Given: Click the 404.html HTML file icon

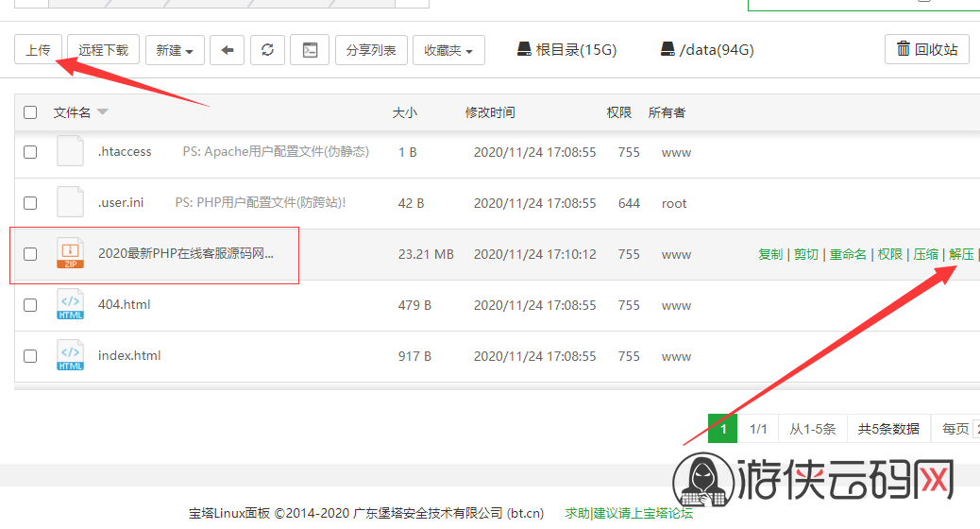Looking at the screenshot, I should pyautogui.click(x=70, y=304).
